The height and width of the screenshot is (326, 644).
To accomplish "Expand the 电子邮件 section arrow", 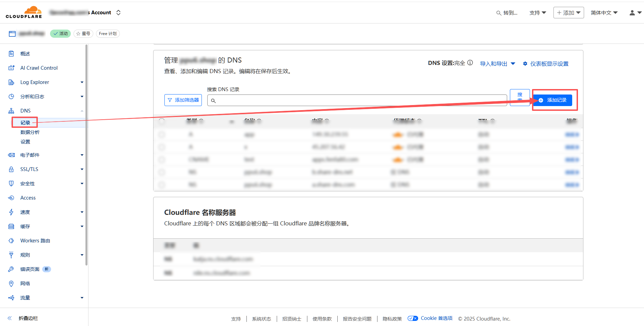I will [82, 155].
